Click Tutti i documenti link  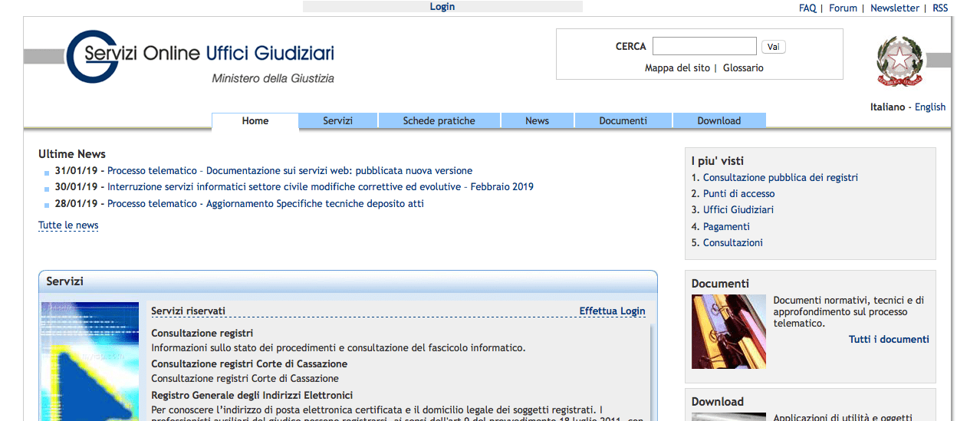[888, 340]
